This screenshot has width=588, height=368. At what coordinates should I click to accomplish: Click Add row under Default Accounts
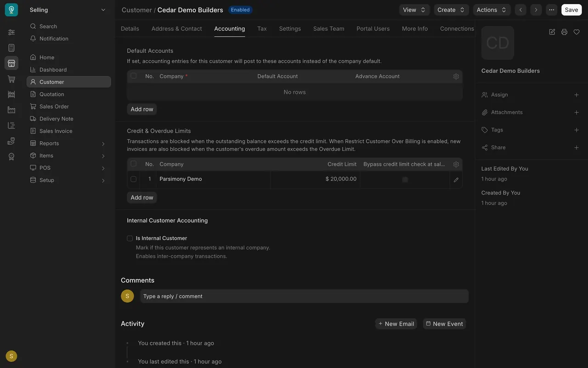point(142,109)
